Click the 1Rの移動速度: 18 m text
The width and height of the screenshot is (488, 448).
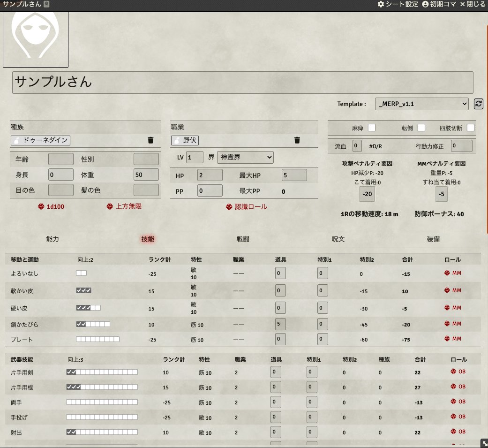[369, 214]
